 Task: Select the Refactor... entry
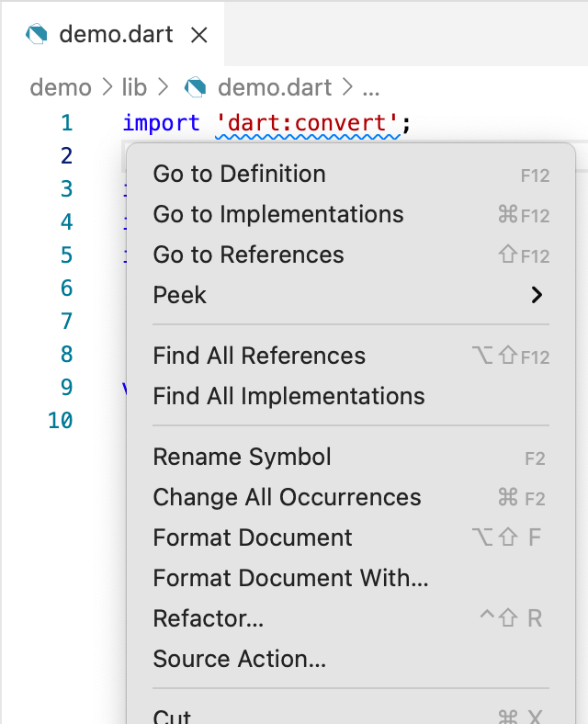tap(209, 618)
